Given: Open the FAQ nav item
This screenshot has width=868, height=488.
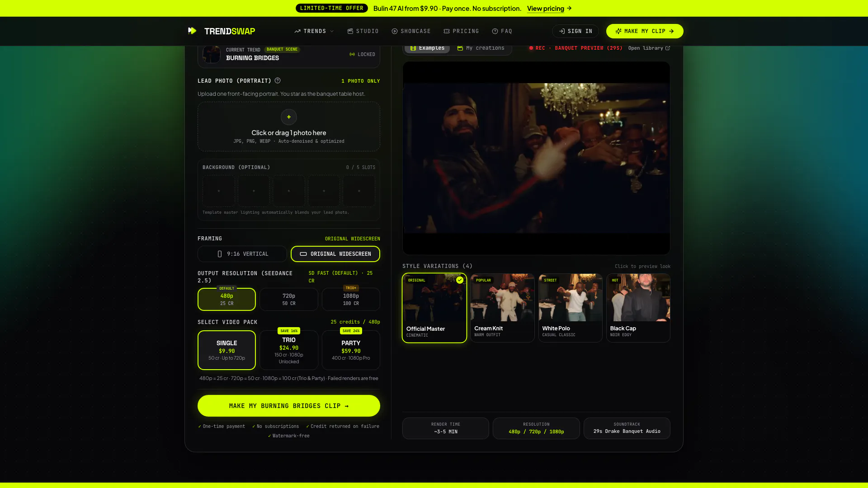Looking at the screenshot, I should [502, 31].
